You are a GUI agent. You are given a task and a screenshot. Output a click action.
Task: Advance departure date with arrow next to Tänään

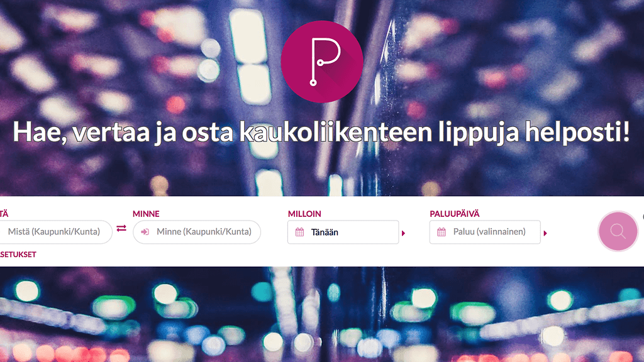(x=403, y=233)
